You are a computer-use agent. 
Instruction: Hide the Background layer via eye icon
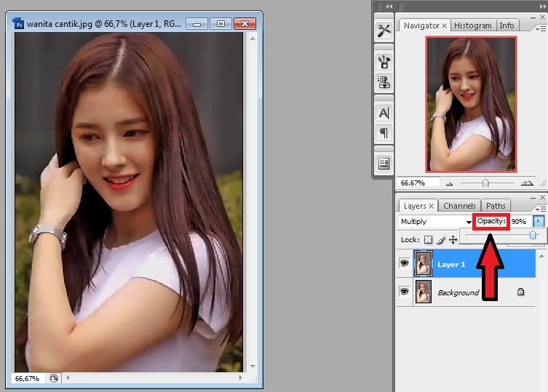(x=405, y=292)
